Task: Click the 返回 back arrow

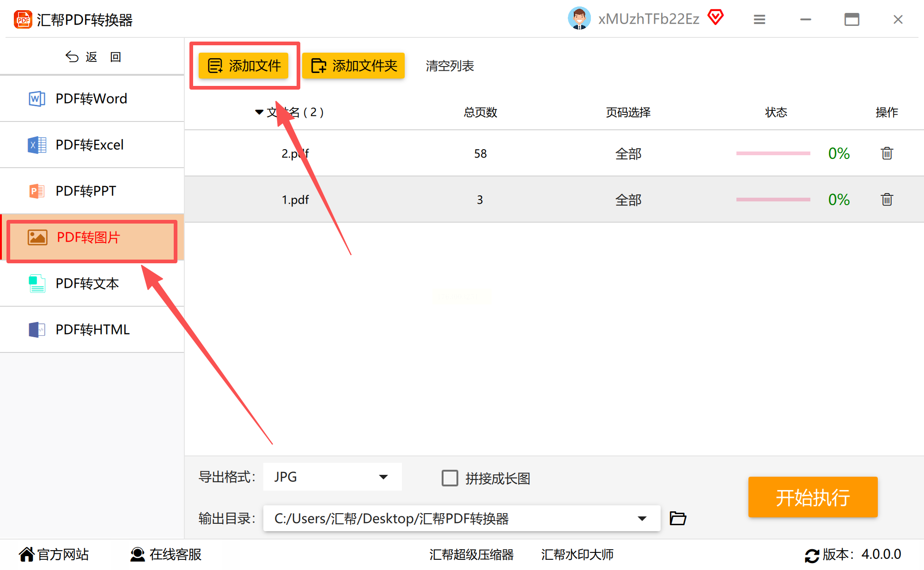Action: pyautogui.click(x=72, y=57)
